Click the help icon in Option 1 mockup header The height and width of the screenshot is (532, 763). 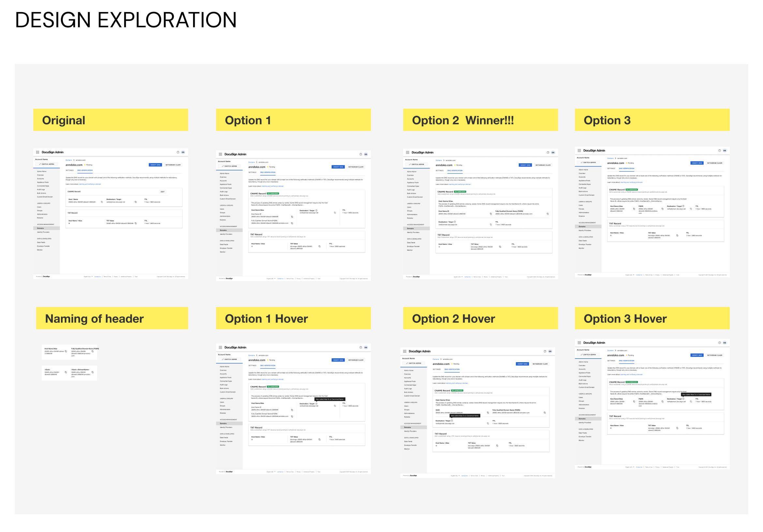[x=361, y=154]
